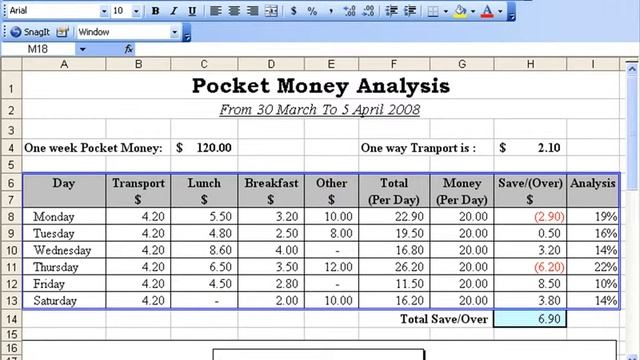Select Thursday analysis 22% cell
The width and height of the screenshot is (640, 360).
coord(593,267)
